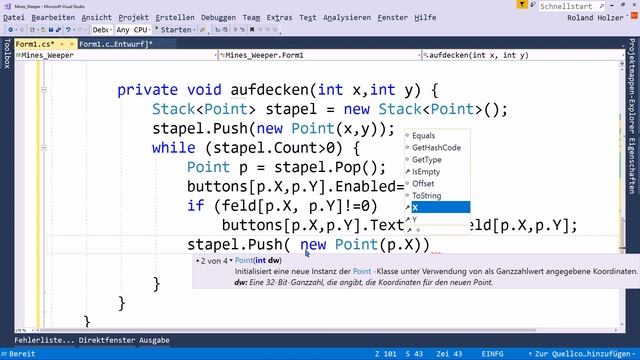
Task: Collapse the aufdecken method outline
Action: click(x=44, y=89)
